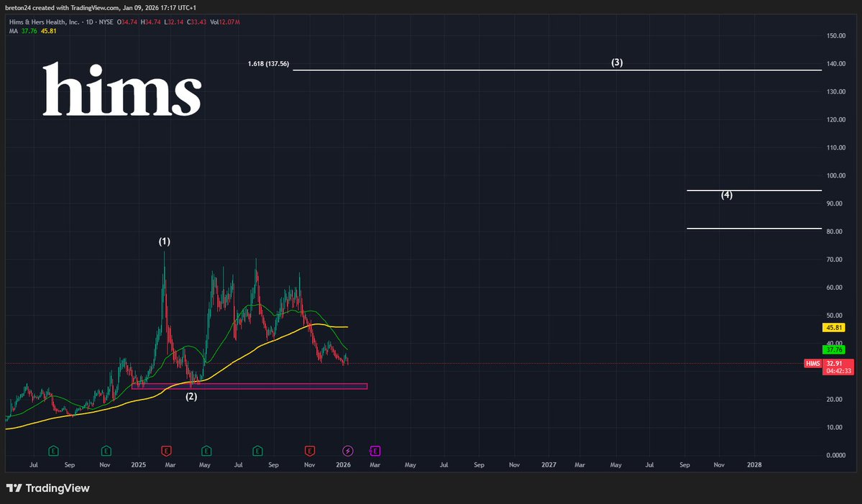
Task: Select the wave (3) label near the top line
Action: click(617, 63)
